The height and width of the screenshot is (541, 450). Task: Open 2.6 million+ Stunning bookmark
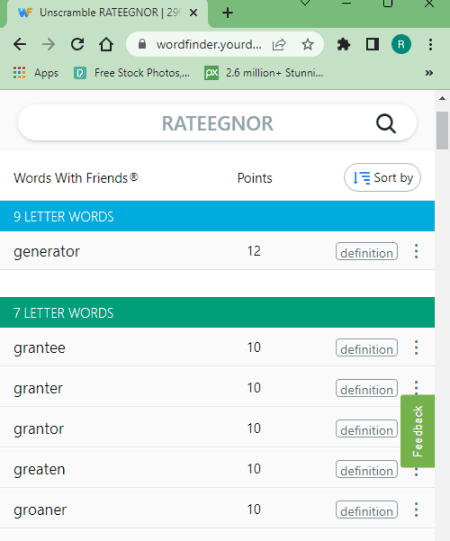pyautogui.click(x=264, y=73)
